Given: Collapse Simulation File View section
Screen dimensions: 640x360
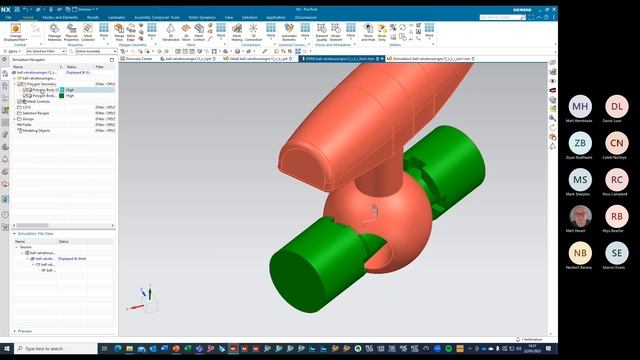Looking at the screenshot, I should 15,233.
